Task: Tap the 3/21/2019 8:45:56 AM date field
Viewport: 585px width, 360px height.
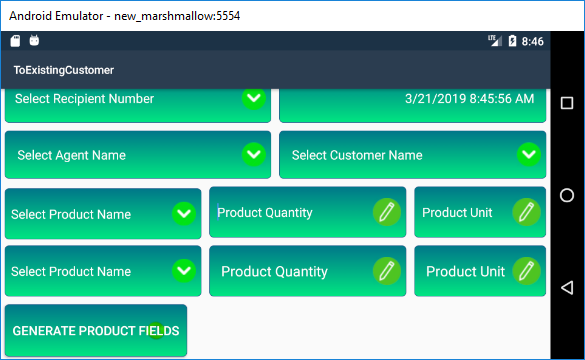Action: click(x=413, y=105)
